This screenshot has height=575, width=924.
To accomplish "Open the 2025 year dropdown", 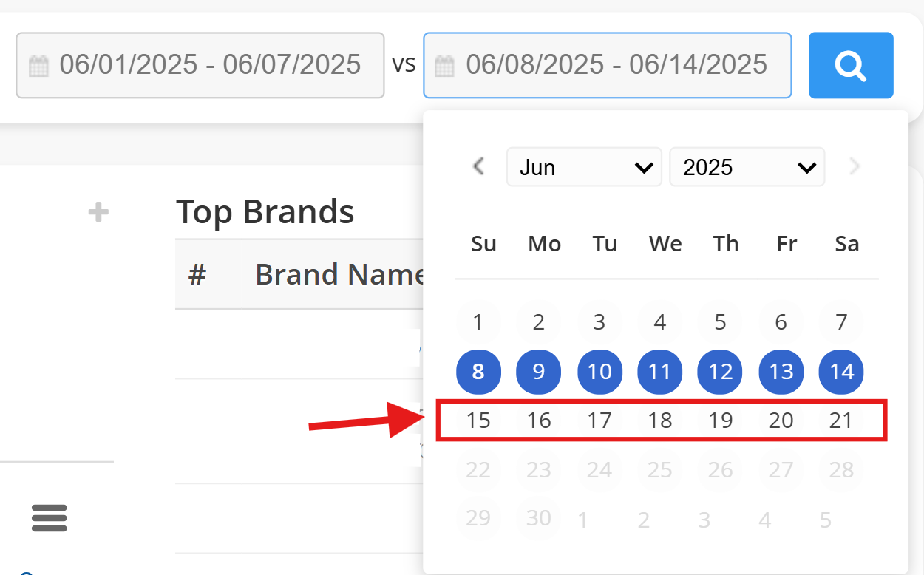I will (747, 167).
